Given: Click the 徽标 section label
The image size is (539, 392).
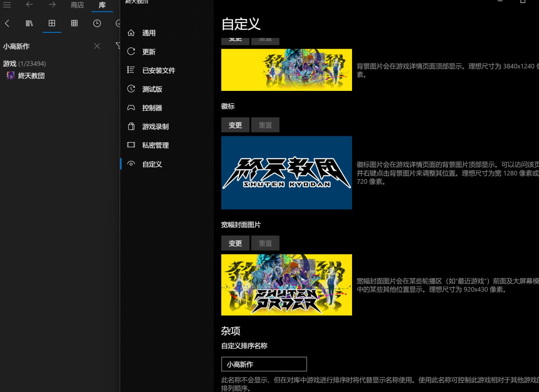Looking at the screenshot, I should [228, 106].
